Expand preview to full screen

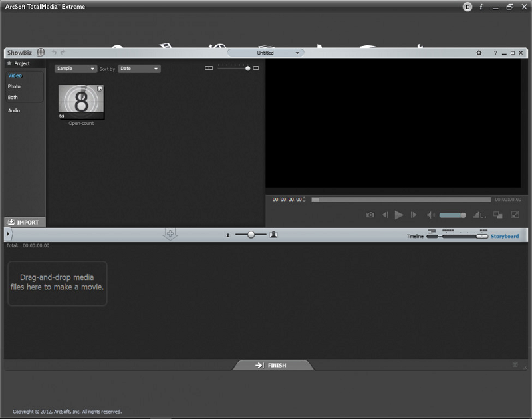coord(515,215)
